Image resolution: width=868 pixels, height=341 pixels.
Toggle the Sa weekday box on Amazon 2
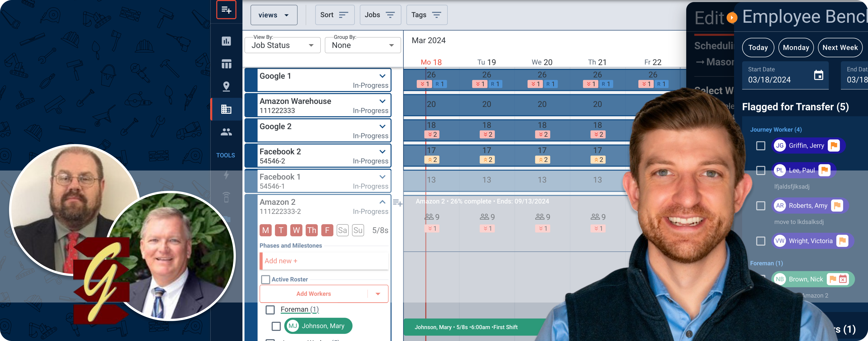[x=342, y=230]
